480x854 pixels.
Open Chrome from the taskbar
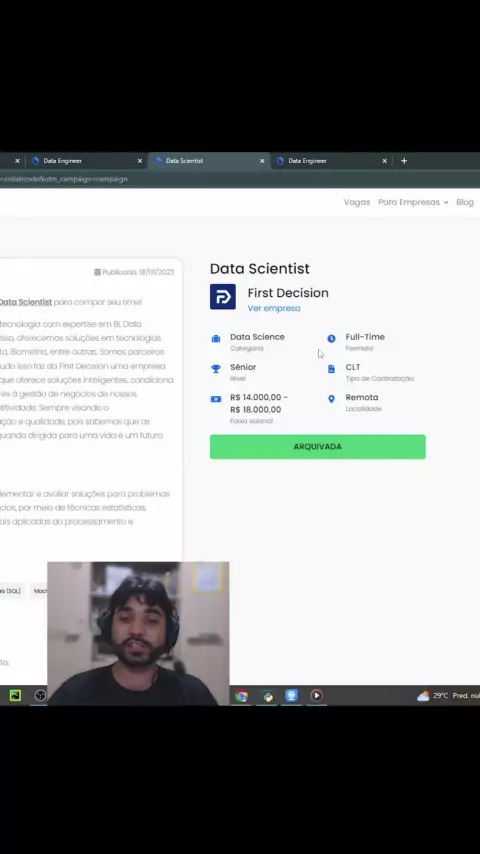tap(241, 696)
